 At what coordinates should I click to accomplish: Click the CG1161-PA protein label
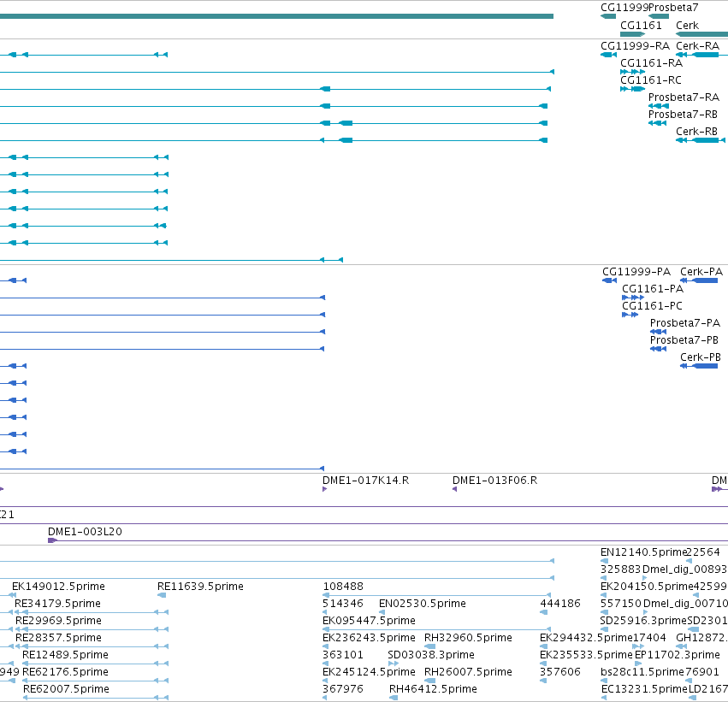pyautogui.click(x=653, y=289)
